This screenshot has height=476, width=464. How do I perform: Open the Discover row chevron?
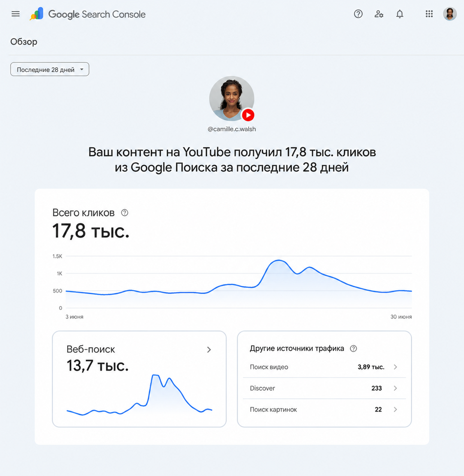coord(395,388)
